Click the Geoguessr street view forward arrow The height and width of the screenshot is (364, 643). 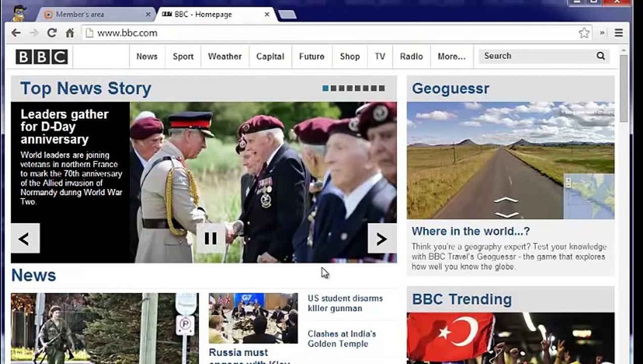tap(506, 200)
